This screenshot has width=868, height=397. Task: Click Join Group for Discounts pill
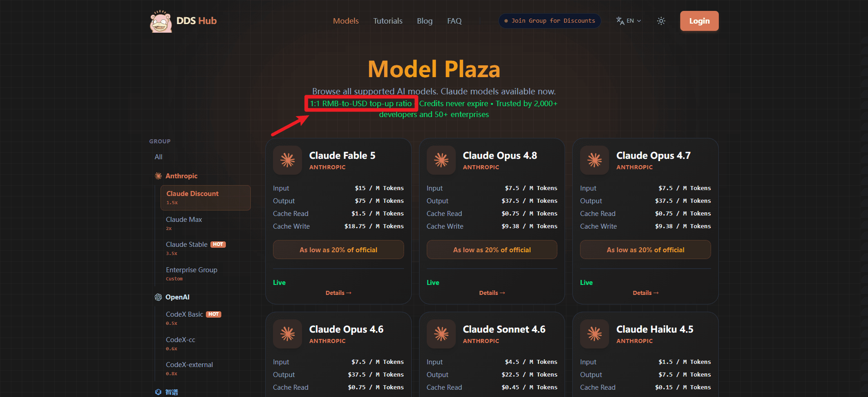coord(550,21)
